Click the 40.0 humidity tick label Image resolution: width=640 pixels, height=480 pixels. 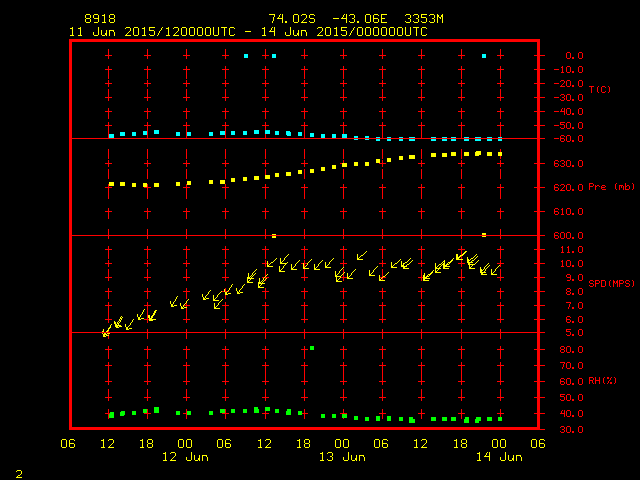[571, 413]
